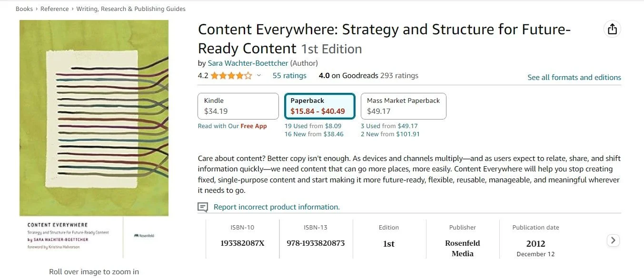Select the Mass Market Paperback format
Image resolution: width=644 pixels, height=280 pixels.
coord(403,106)
